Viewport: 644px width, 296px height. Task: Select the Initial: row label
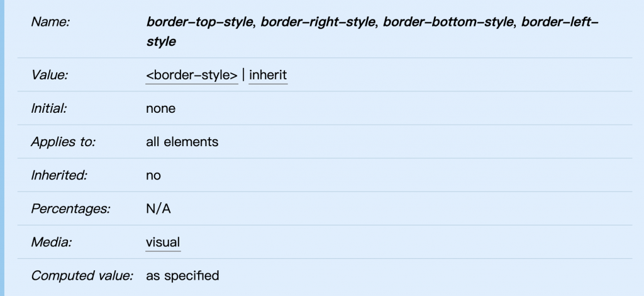[49, 108]
